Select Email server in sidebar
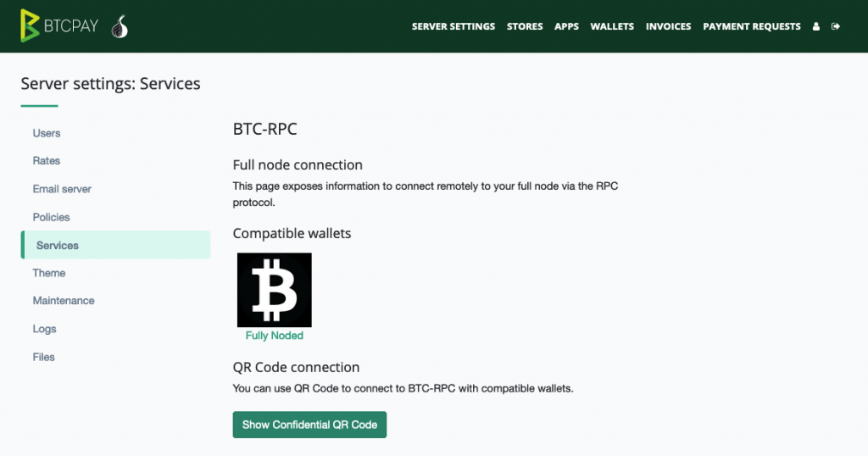The height and width of the screenshot is (456, 868). click(62, 189)
